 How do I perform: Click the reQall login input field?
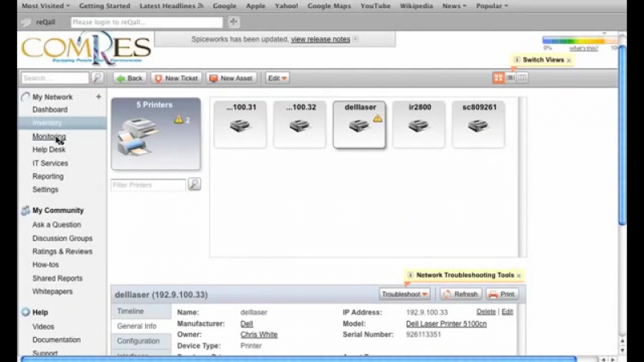point(147,22)
